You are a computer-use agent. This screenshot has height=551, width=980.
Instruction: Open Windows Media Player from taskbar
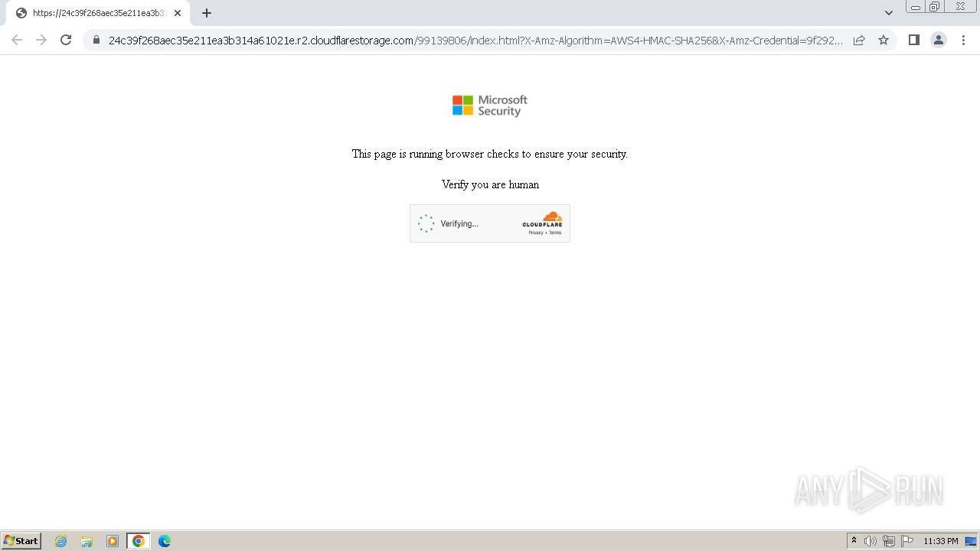[x=113, y=541]
